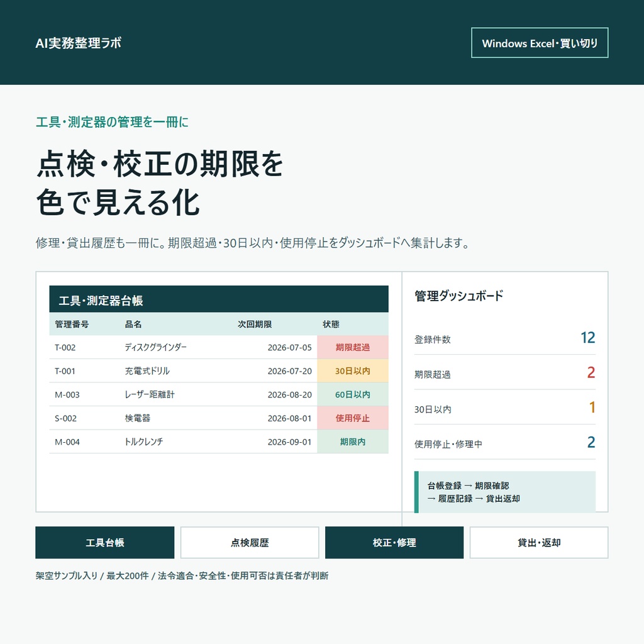
Task: Click the dashboard 30日以内 label
Action: pyautogui.click(x=433, y=409)
